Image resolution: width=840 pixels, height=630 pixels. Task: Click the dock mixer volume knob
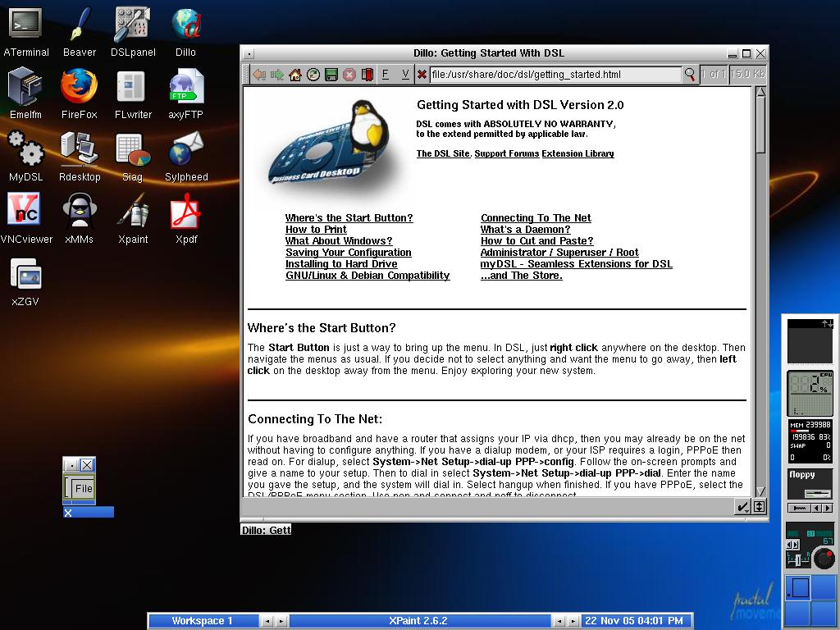click(824, 558)
